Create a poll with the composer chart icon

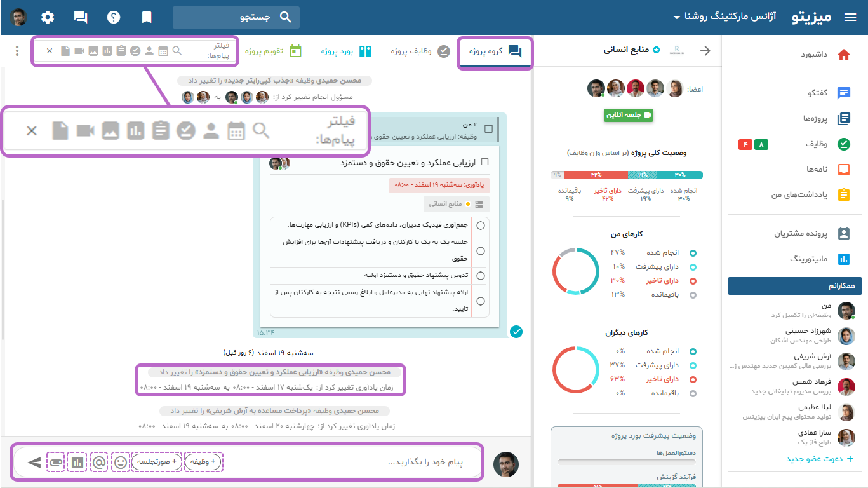pos(77,462)
